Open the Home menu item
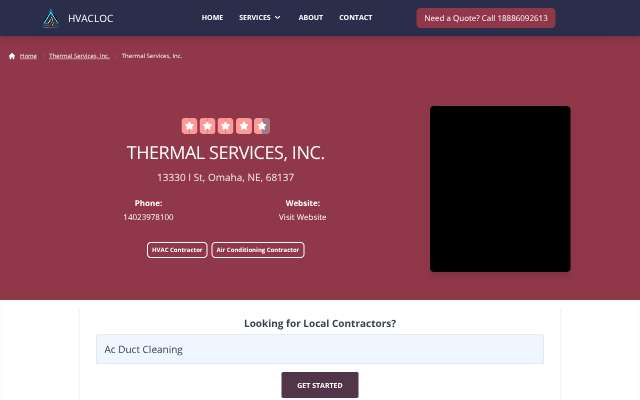The image size is (640, 400). tap(212, 18)
